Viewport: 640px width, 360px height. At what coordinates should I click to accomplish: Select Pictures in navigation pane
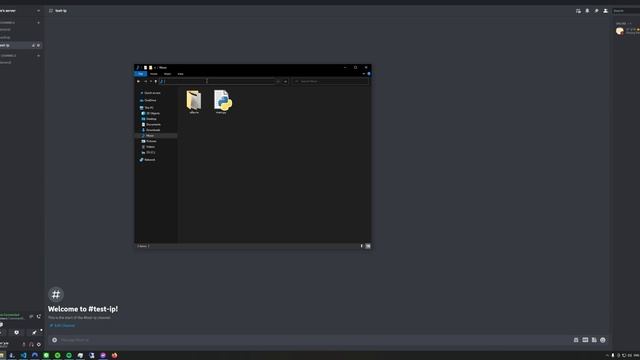point(151,141)
